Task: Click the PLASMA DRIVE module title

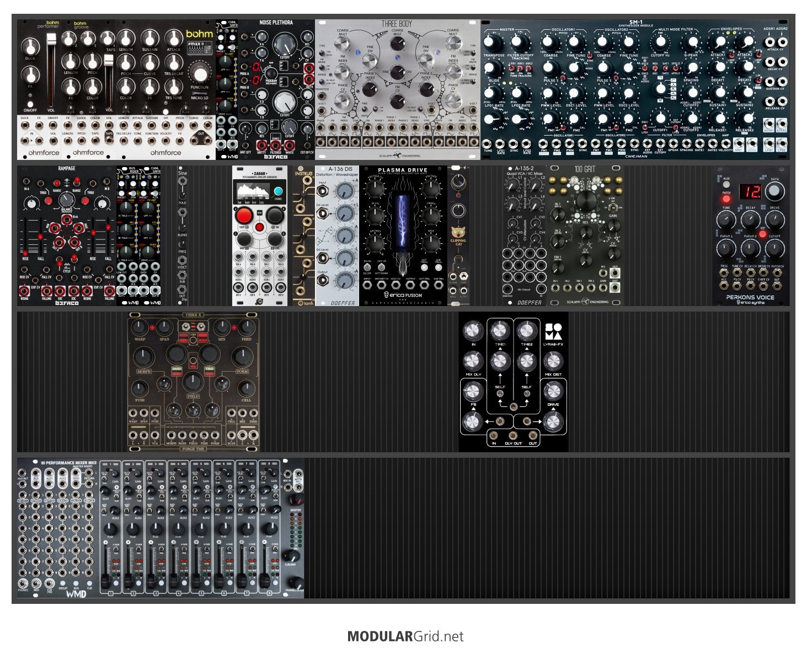Action: point(403,170)
